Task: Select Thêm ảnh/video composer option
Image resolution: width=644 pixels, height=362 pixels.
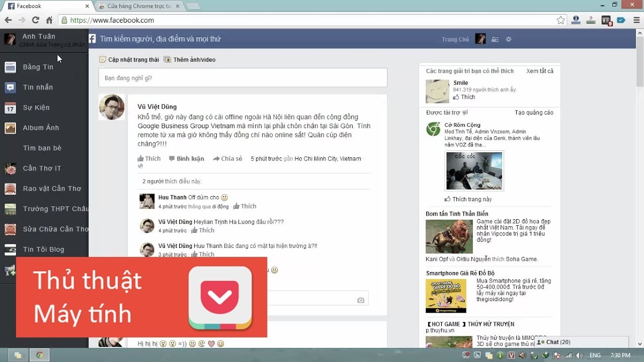Action: coord(190,59)
